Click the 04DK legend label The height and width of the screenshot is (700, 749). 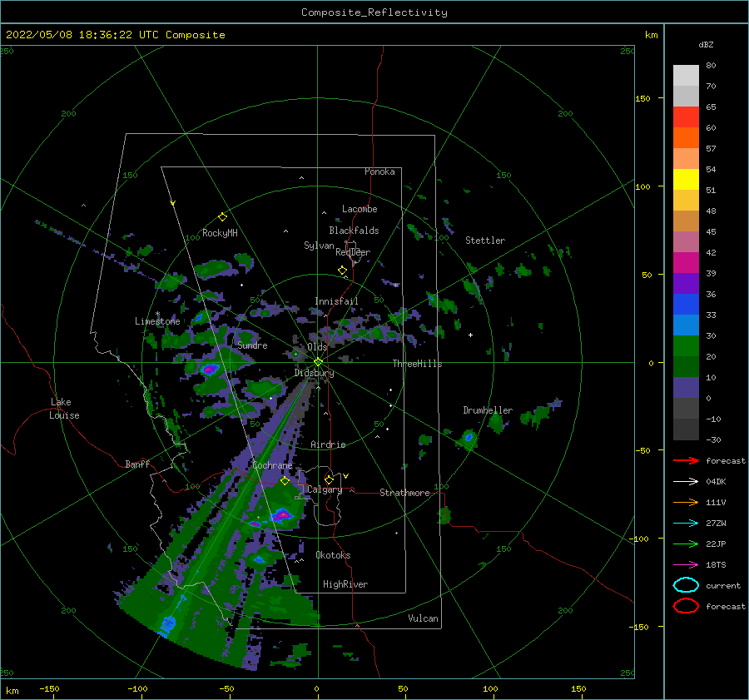(x=716, y=482)
